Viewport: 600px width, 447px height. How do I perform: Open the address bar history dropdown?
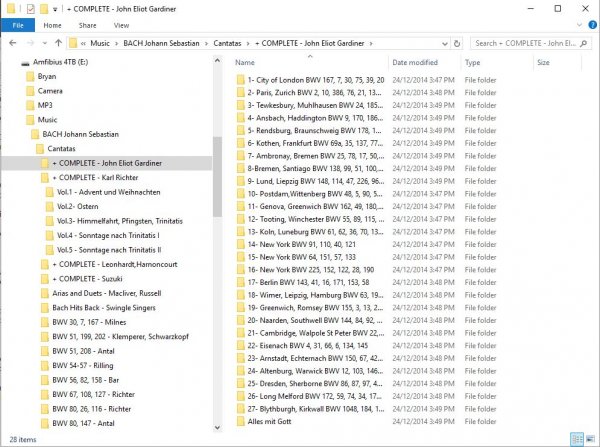click(446, 43)
